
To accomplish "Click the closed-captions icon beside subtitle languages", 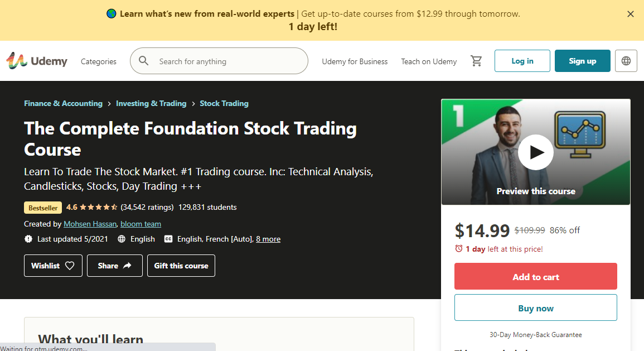I will coord(168,239).
